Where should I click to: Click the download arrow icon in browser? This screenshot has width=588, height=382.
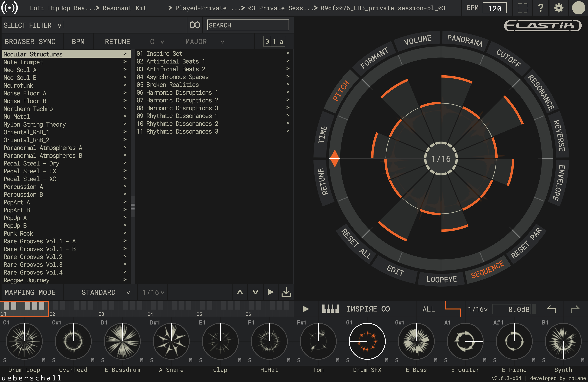tap(286, 292)
